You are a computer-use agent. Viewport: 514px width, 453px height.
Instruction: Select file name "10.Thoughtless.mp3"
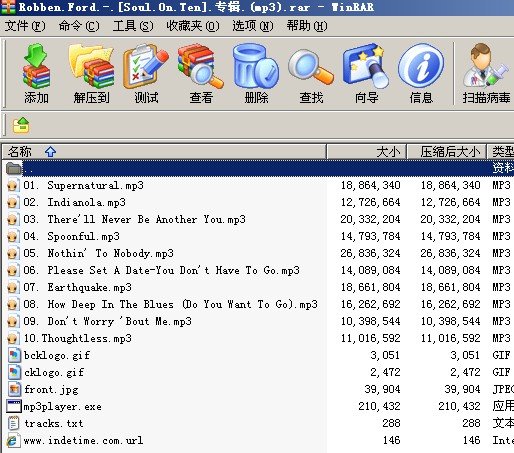pos(77,338)
